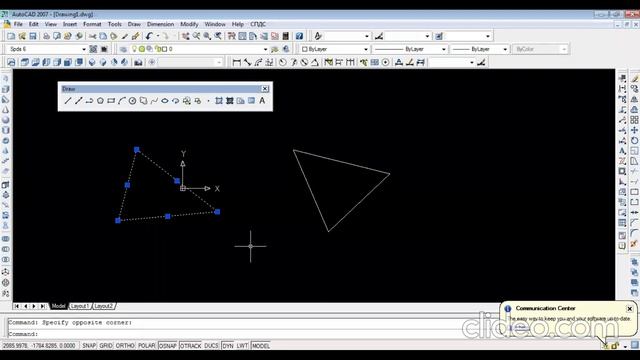This screenshot has height=360, width=640.
Task: Open the Edit menu
Action: click(33, 24)
